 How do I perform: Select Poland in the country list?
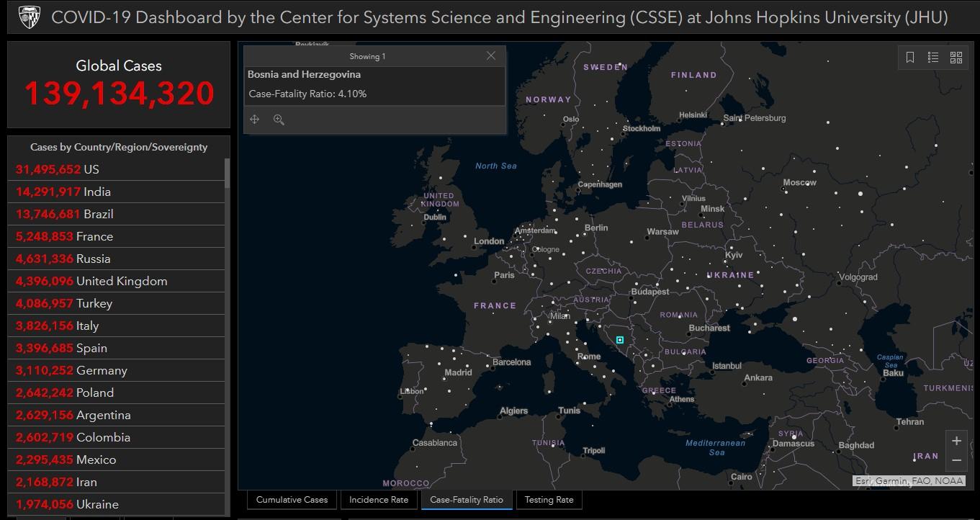116,393
